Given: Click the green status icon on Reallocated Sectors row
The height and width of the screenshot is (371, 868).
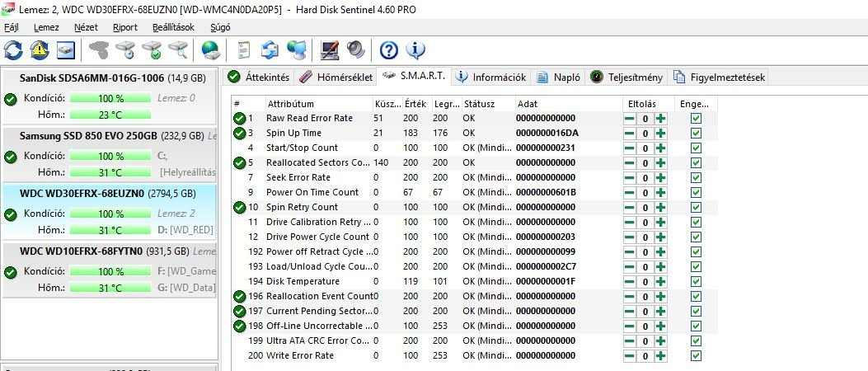Looking at the screenshot, I should [239, 162].
